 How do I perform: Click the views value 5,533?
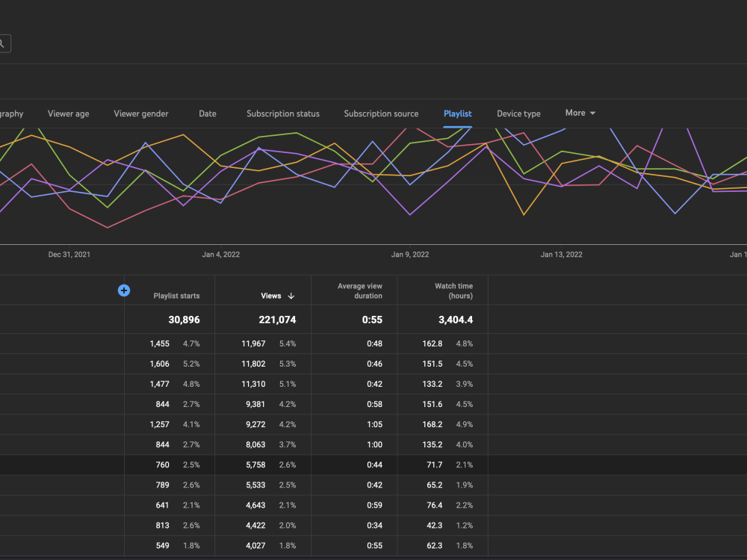pyautogui.click(x=255, y=485)
